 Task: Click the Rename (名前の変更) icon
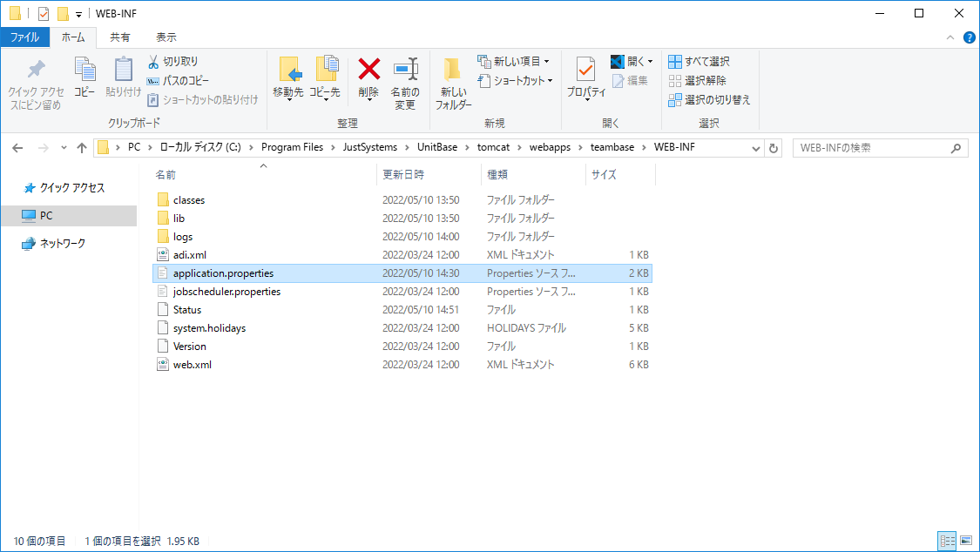pos(405,70)
